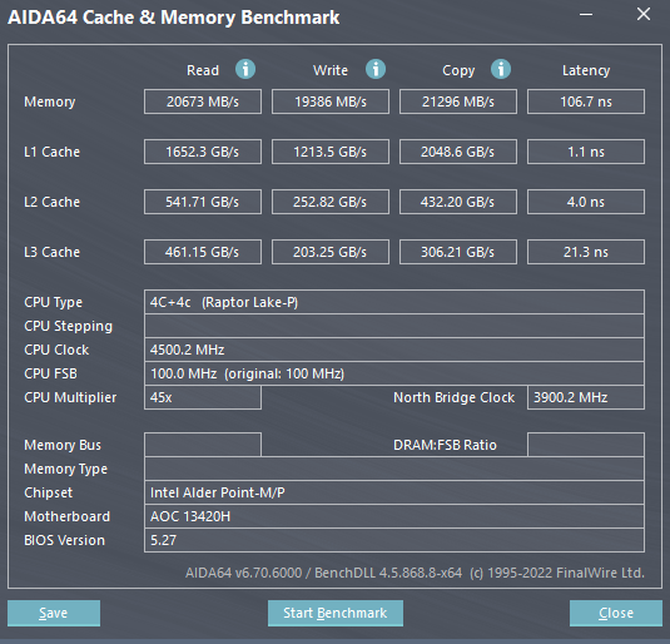Click the Write column header
The image size is (670, 644).
point(330,70)
